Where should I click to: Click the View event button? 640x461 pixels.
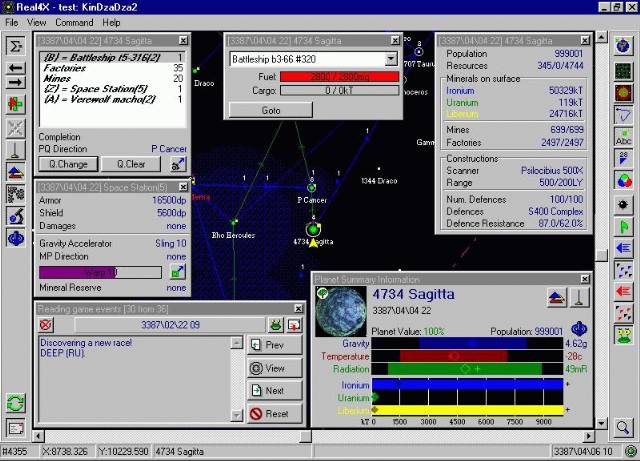pyautogui.click(x=275, y=368)
